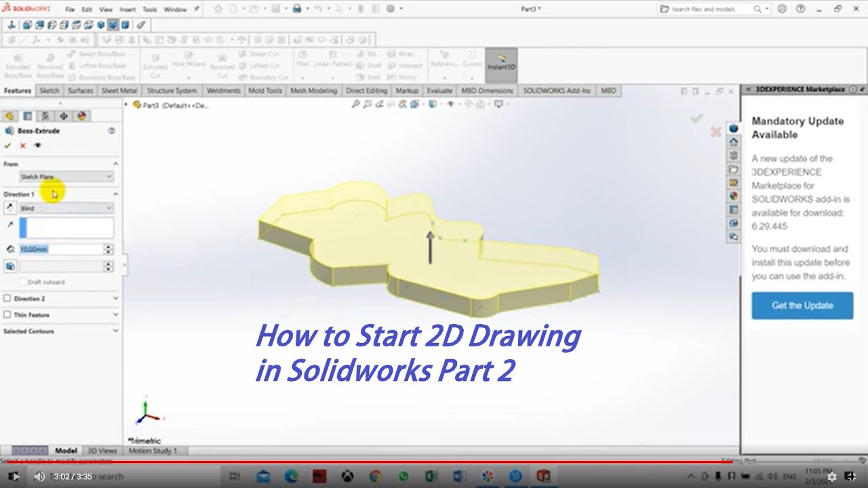
Task: Click the home icon in top toolbar
Action: click(x=218, y=9)
